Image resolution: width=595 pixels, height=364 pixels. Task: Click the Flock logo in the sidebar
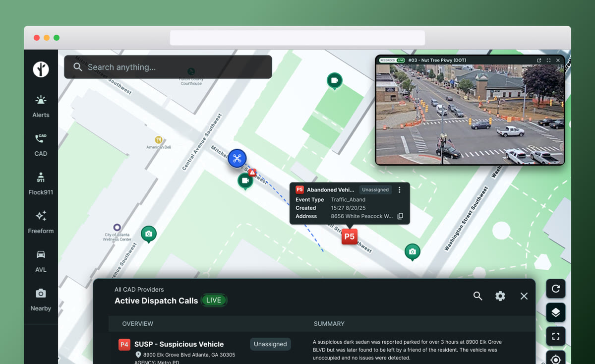click(x=41, y=69)
